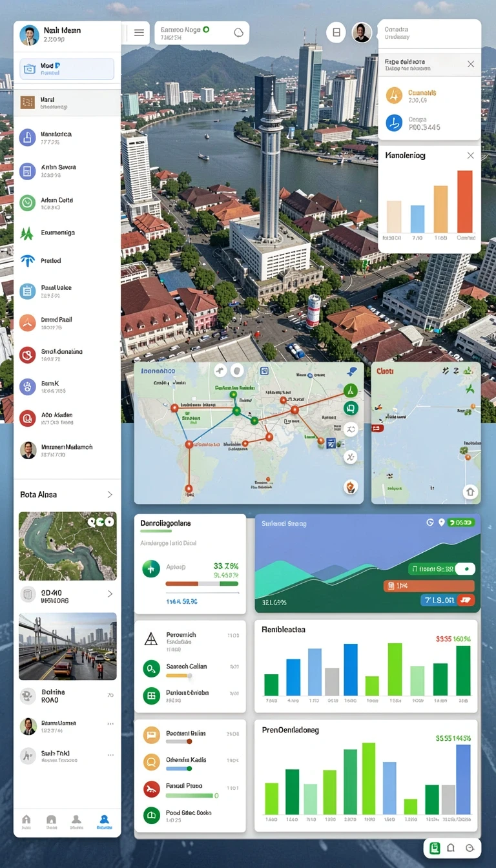Click the green Saarech Calian icon
This screenshot has width=496, height=868.
point(150,669)
